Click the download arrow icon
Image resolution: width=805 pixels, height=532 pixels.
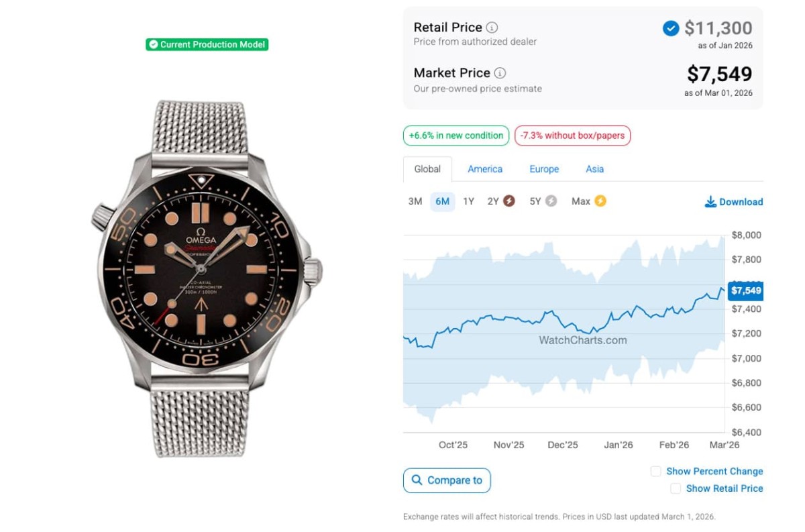click(x=710, y=202)
